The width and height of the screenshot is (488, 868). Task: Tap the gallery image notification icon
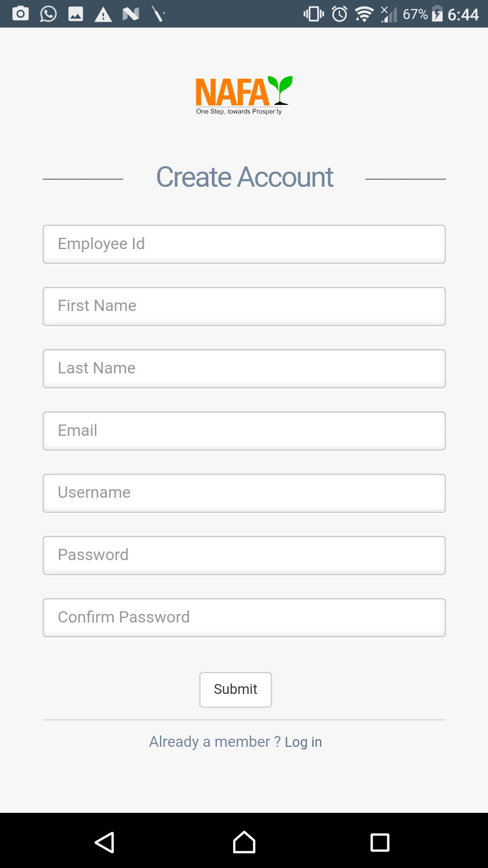[x=75, y=14]
